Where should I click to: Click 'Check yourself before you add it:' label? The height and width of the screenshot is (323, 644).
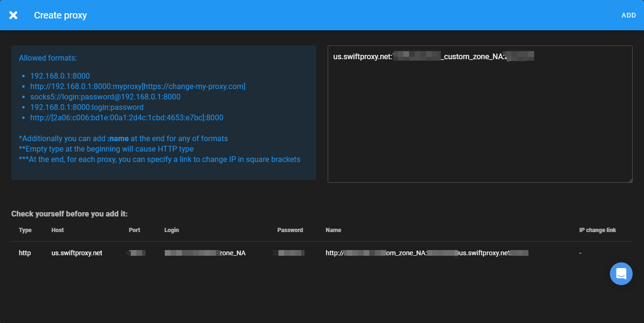[70, 214]
